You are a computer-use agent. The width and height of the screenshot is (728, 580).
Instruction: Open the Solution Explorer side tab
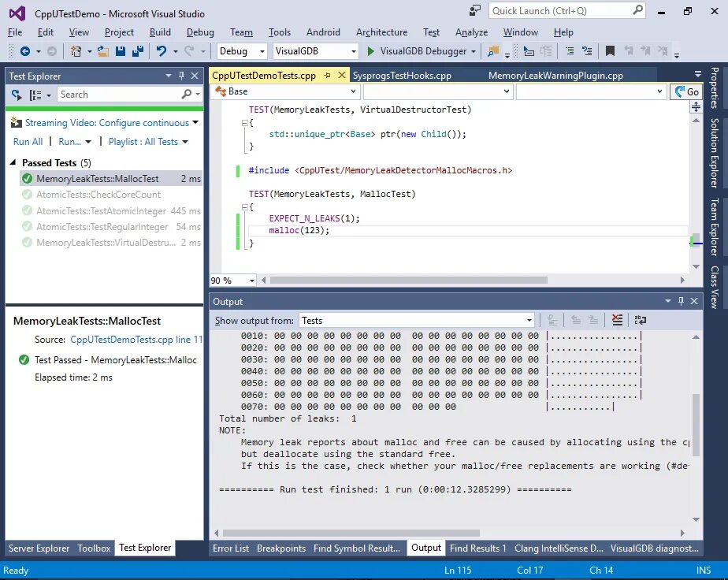click(x=715, y=153)
